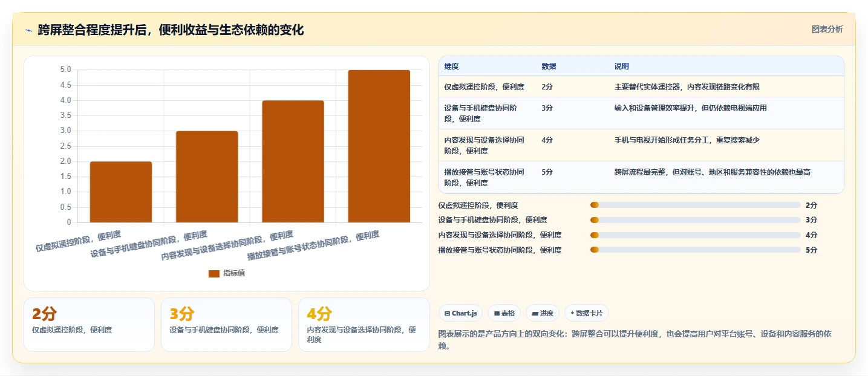This screenshot has height=376, width=868.
Task: Click the 5分 progress bar for 播放接管与账号状态协同阶段
Action: tap(696, 250)
